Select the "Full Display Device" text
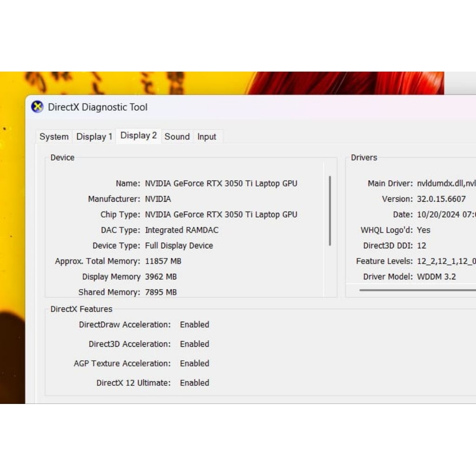The image size is (476, 476). pyautogui.click(x=179, y=245)
